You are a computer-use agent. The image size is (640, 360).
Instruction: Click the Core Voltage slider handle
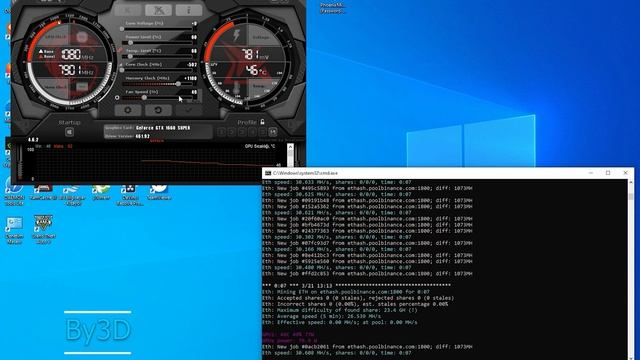point(122,29)
